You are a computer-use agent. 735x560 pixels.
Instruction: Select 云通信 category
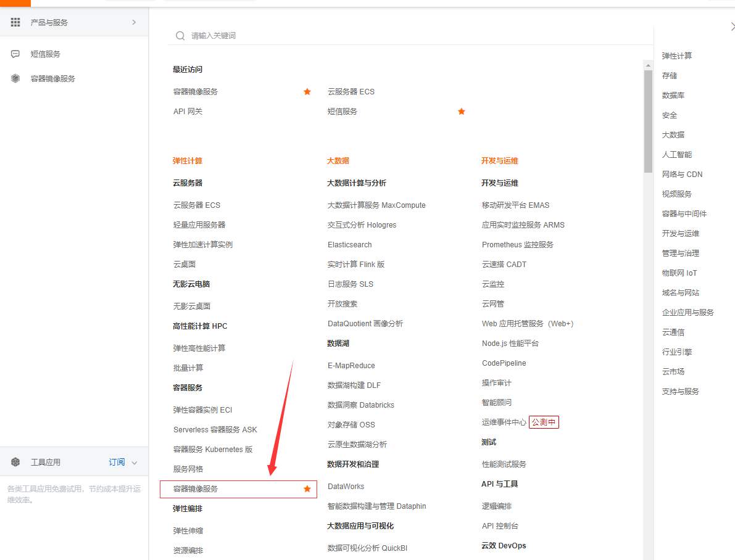673,332
